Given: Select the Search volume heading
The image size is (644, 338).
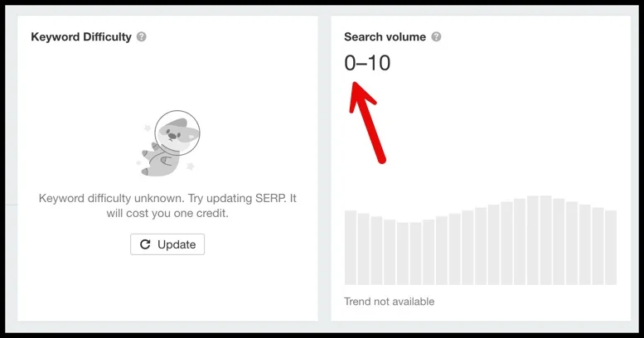Looking at the screenshot, I should coord(385,37).
